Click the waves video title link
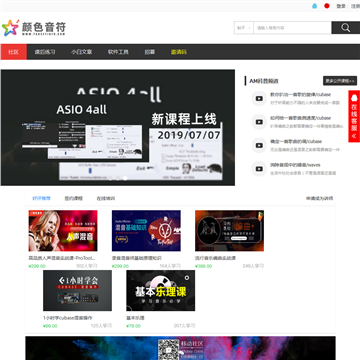 [295, 165]
